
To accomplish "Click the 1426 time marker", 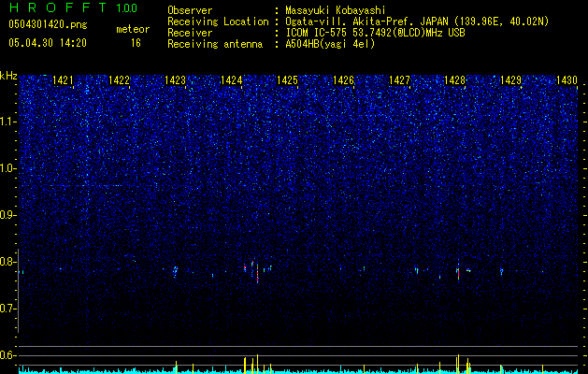I will pos(343,79).
